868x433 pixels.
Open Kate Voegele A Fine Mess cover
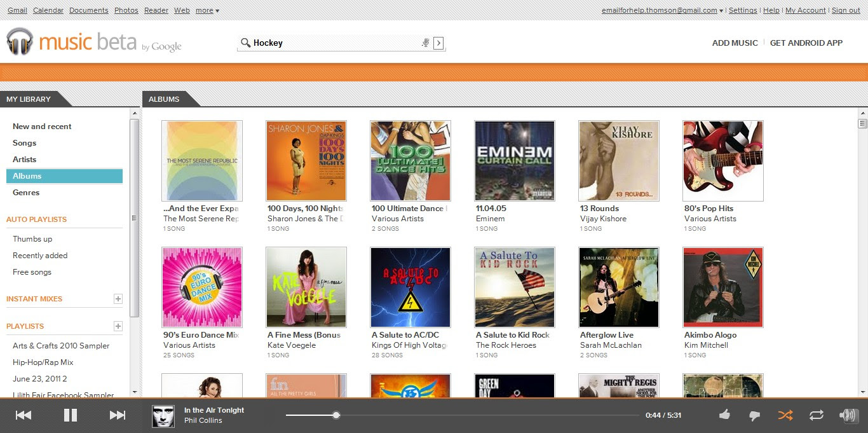[x=306, y=287]
